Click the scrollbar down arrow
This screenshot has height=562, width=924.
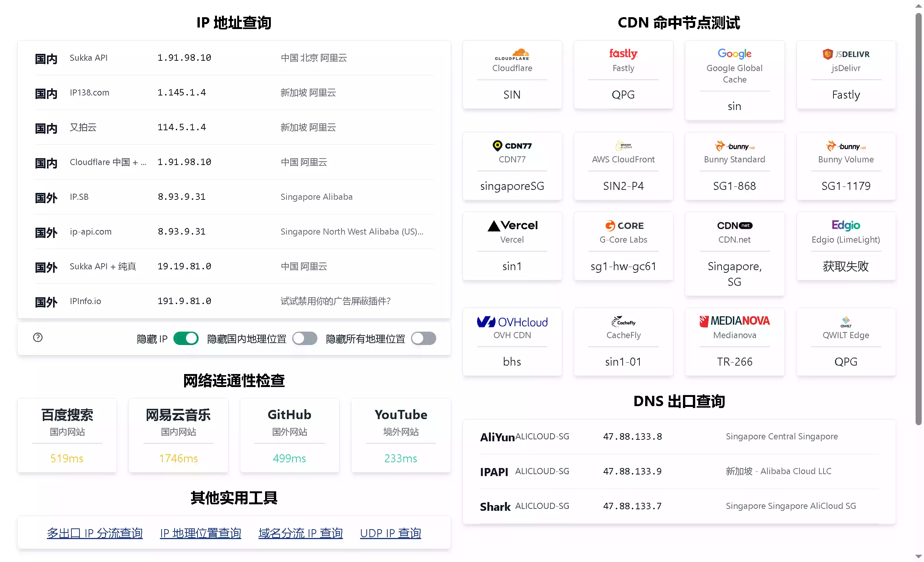[x=919, y=556]
